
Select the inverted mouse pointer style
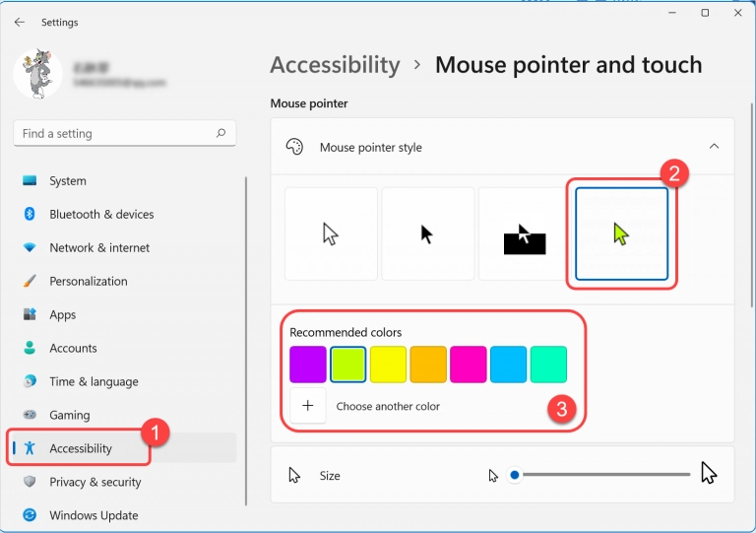point(524,233)
